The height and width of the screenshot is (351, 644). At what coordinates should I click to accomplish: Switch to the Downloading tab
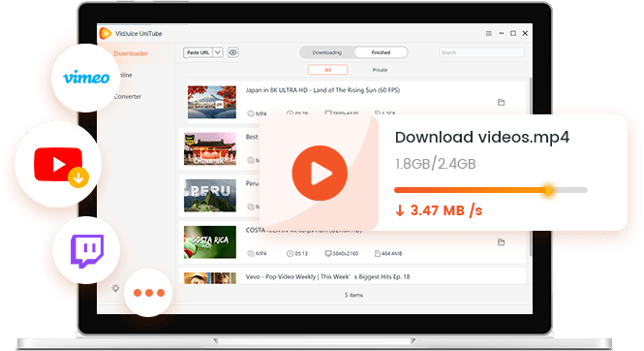point(327,52)
